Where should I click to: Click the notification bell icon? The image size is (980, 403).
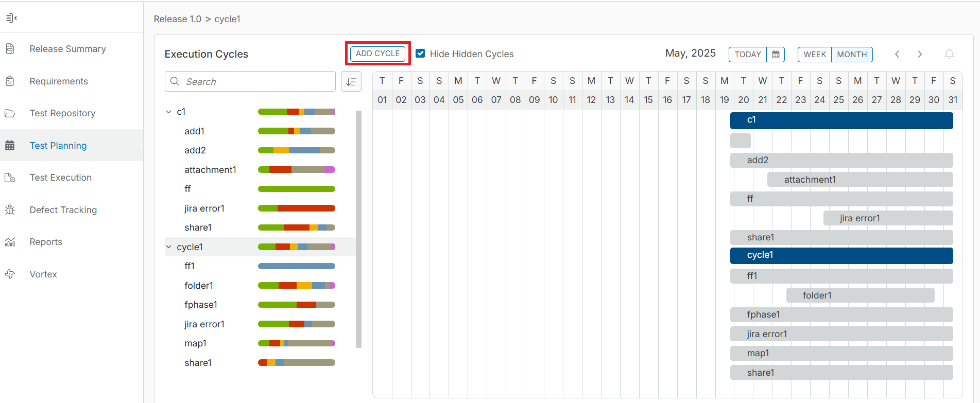949,54
